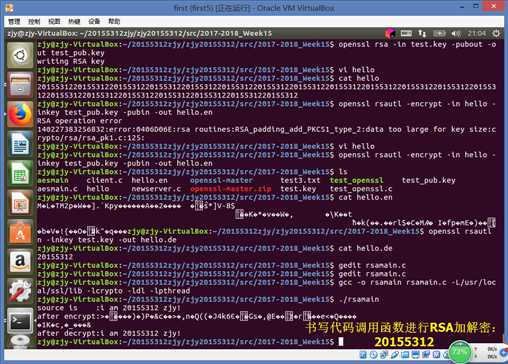Open the volume speaker indicator
The image size is (508, 364).
click(456, 33)
